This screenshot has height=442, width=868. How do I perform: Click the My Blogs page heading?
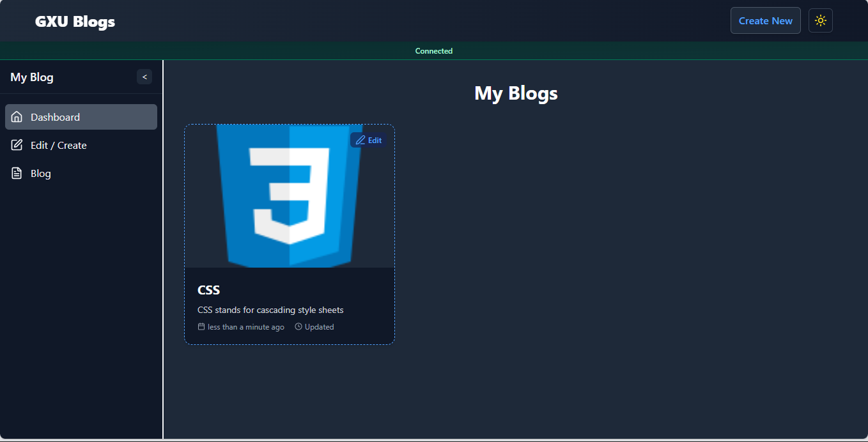click(516, 93)
